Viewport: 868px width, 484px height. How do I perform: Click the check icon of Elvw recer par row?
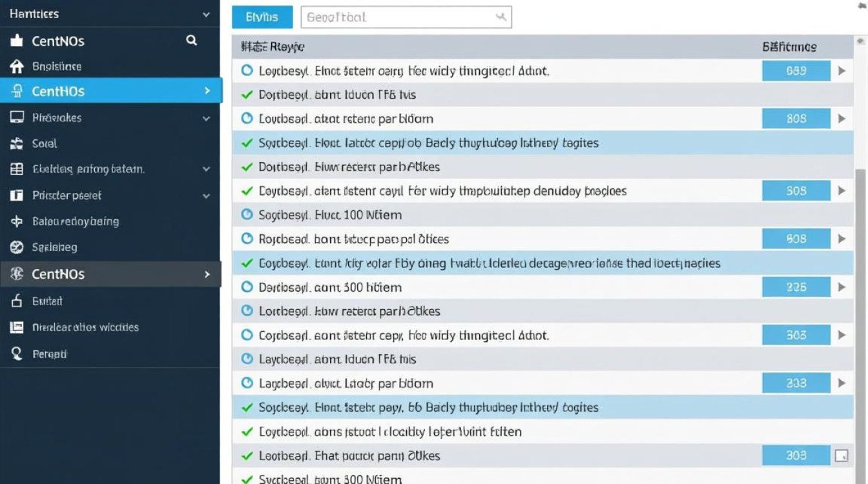click(246, 167)
